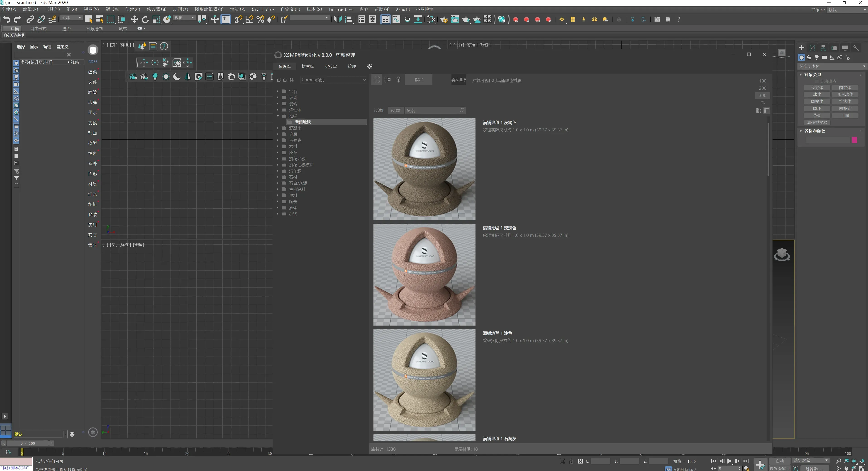Click the Mirror tool icon

pos(337,19)
